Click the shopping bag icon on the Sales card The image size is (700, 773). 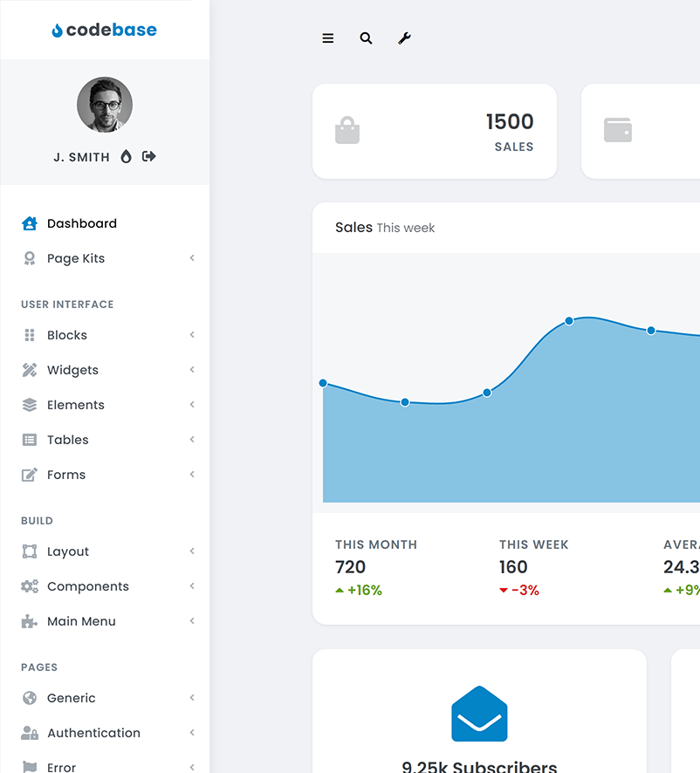[347, 131]
